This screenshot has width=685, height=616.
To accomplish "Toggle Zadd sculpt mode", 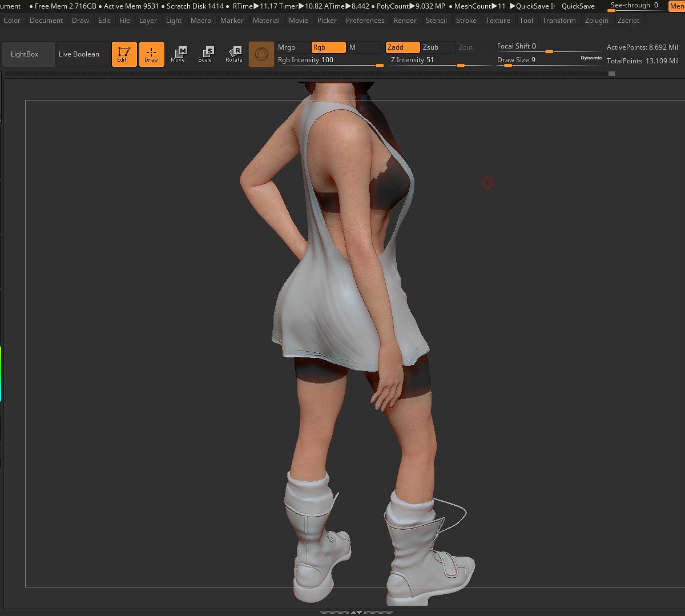I will (x=402, y=47).
